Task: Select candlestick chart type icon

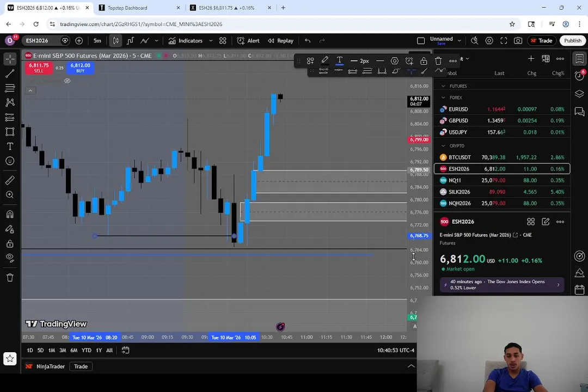Action: click(115, 40)
